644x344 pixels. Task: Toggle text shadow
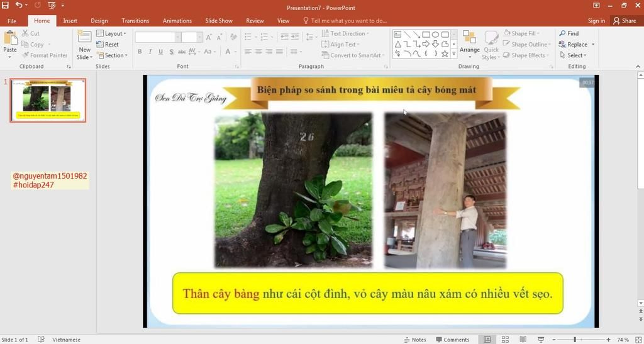coord(171,52)
